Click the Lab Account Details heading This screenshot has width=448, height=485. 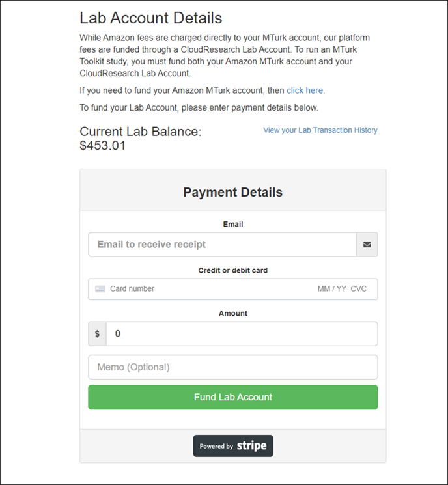pos(150,18)
